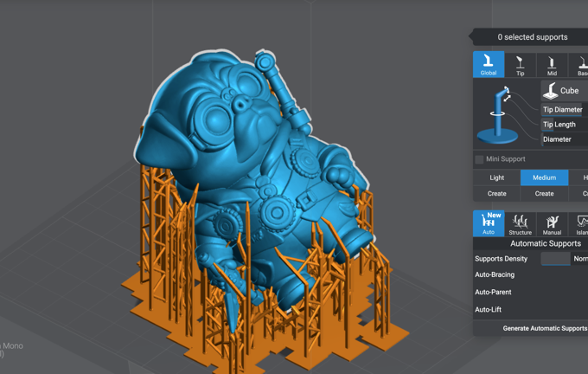Screen dimensions: 588x374
Task: Click the tip length arrow on support preview
Action: (x=508, y=99)
